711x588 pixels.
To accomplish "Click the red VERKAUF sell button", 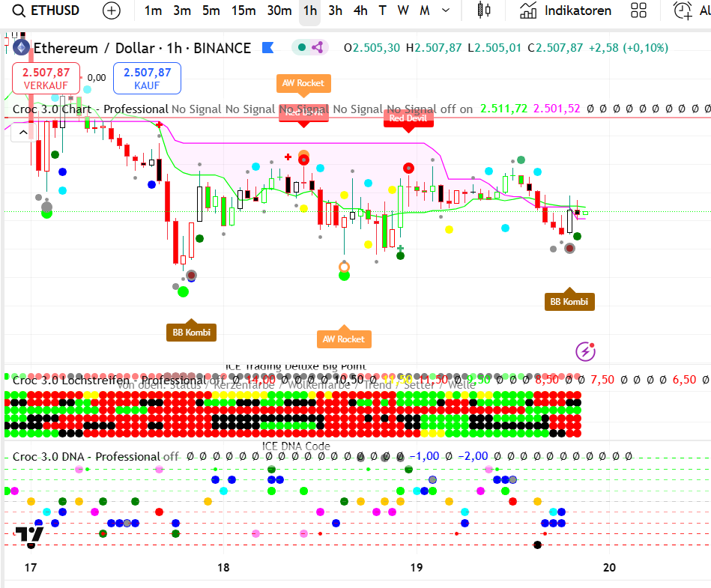I will [x=46, y=78].
